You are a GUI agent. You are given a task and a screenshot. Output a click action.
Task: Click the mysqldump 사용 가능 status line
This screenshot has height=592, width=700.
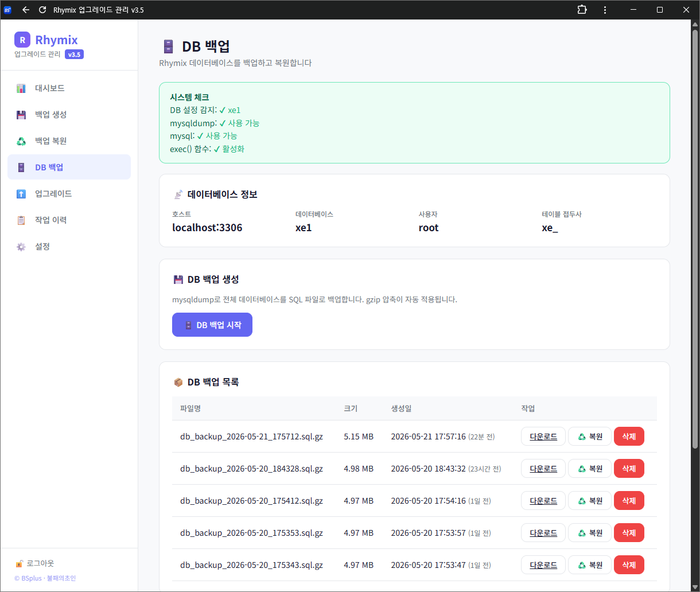tap(215, 123)
